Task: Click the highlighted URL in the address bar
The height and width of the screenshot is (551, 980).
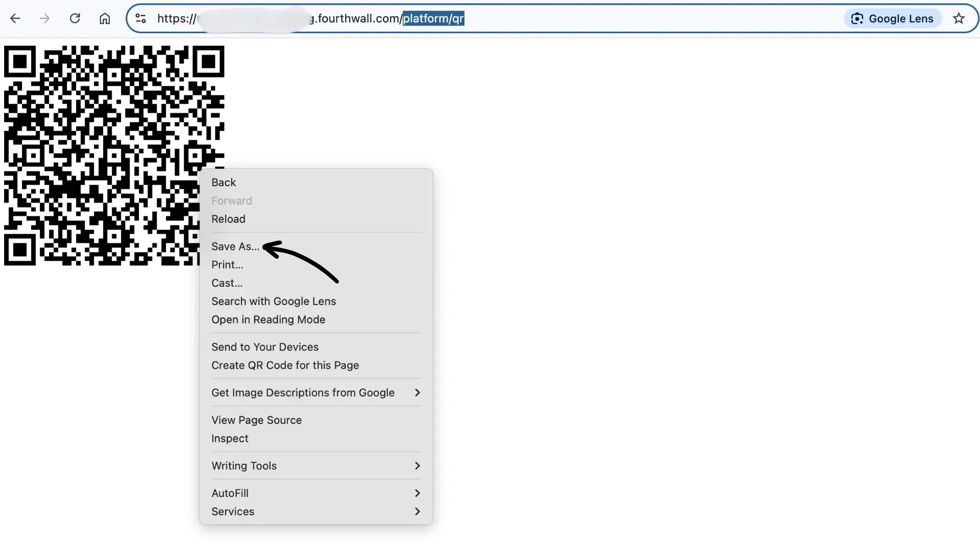Action: pos(433,18)
